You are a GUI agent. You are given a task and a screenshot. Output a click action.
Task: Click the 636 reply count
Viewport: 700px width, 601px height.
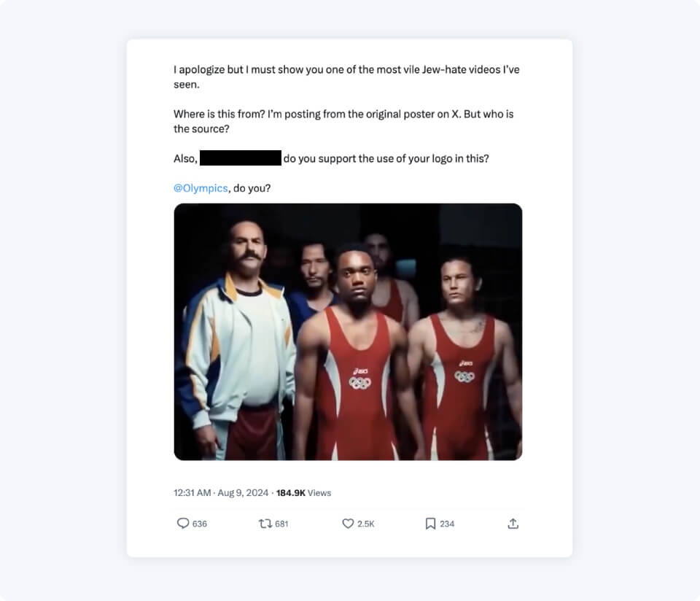[x=200, y=523]
